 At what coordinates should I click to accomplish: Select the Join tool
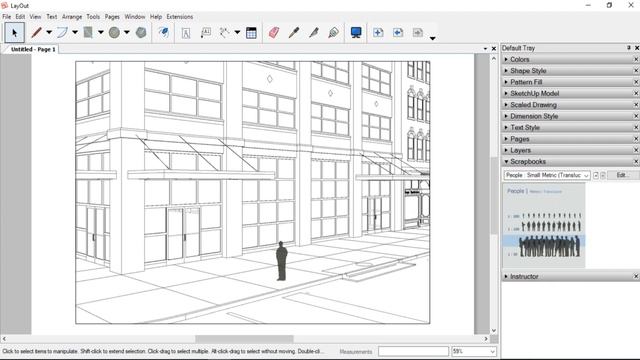[x=333, y=33]
